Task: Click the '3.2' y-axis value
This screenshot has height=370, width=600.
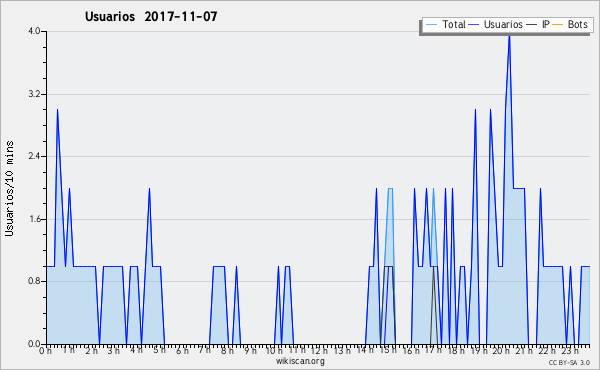Action: [34, 94]
